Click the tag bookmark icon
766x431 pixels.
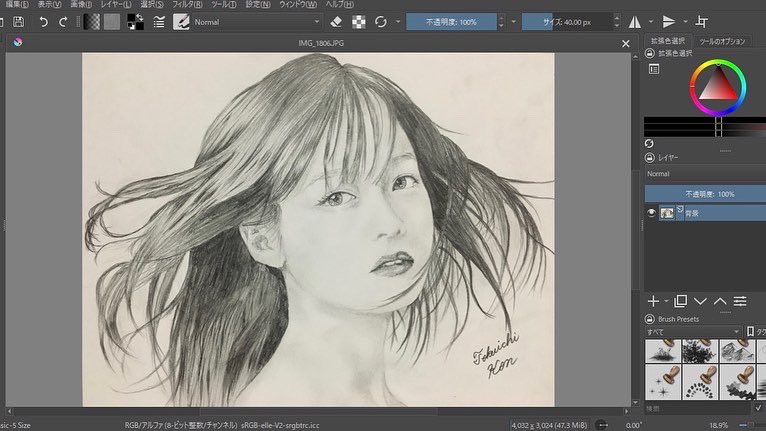[x=750, y=332]
